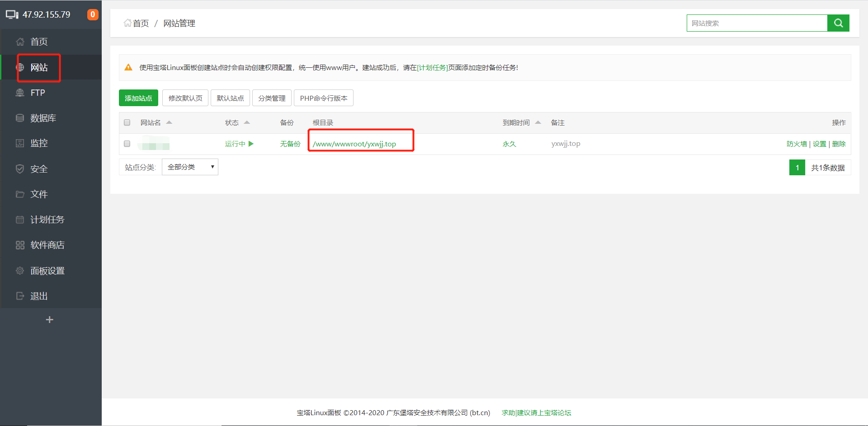The width and height of the screenshot is (868, 426).
Task: Click the 修改默认页 button
Action: tap(185, 98)
